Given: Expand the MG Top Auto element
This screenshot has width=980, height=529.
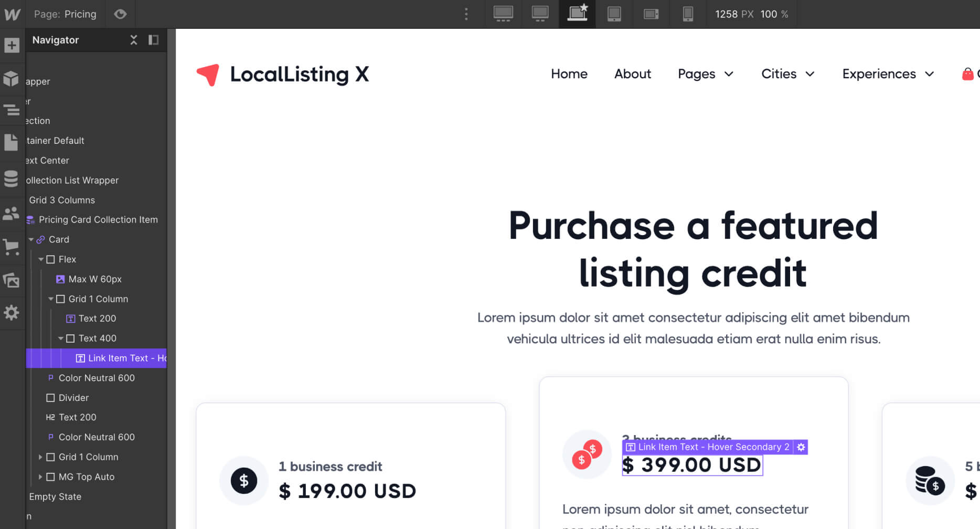Looking at the screenshot, I should [40, 477].
